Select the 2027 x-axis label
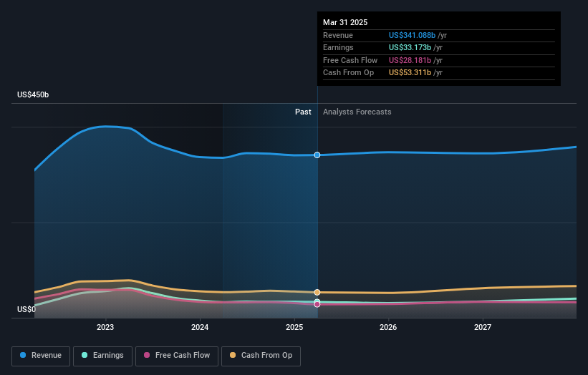Image resolution: width=588 pixels, height=375 pixels. tap(483, 328)
